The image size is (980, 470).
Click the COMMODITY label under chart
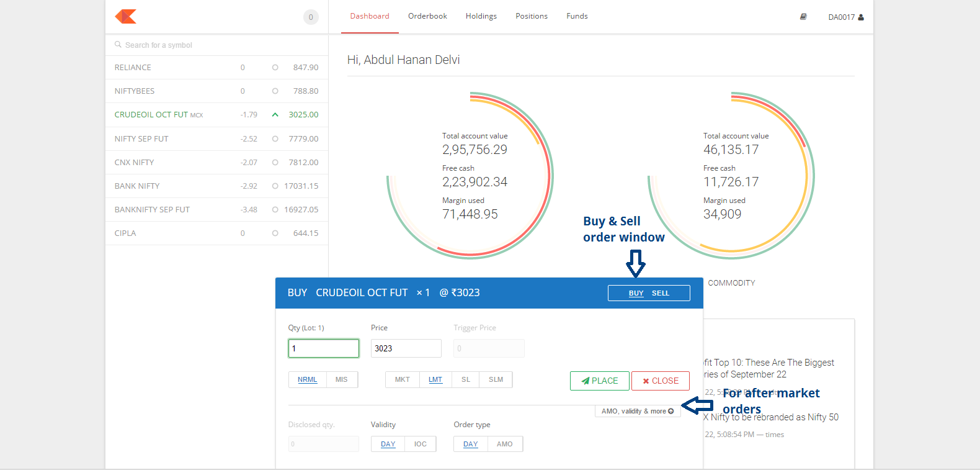point(731,283)
